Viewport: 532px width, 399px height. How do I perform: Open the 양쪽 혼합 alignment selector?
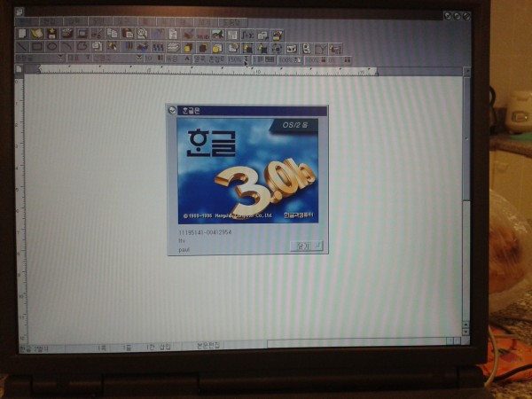(209, 59)
